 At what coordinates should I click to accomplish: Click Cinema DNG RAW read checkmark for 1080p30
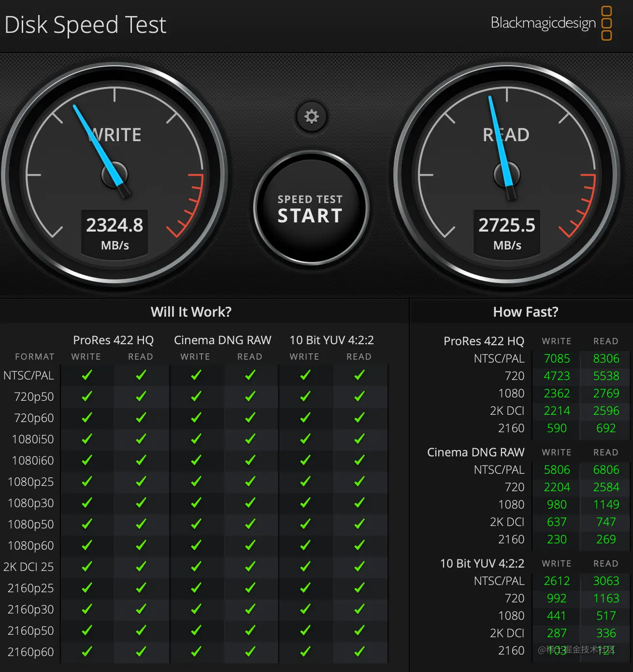coord(250,503)
